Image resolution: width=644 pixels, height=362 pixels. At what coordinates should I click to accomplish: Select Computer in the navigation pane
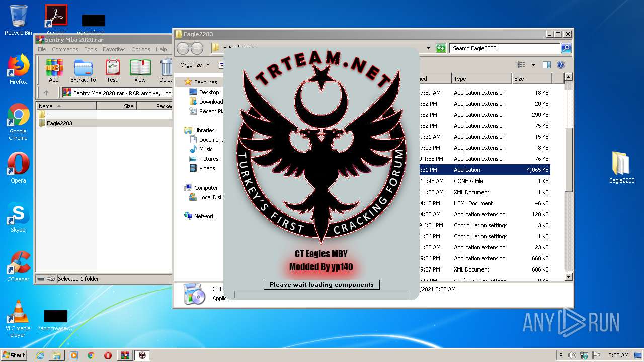click(x=201, y=188)
